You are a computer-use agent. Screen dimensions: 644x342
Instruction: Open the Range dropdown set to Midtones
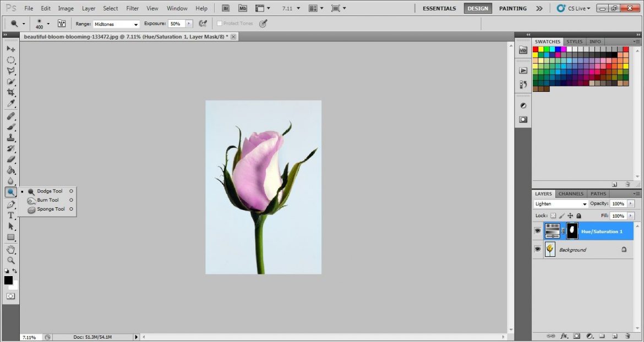pos(116,24)
